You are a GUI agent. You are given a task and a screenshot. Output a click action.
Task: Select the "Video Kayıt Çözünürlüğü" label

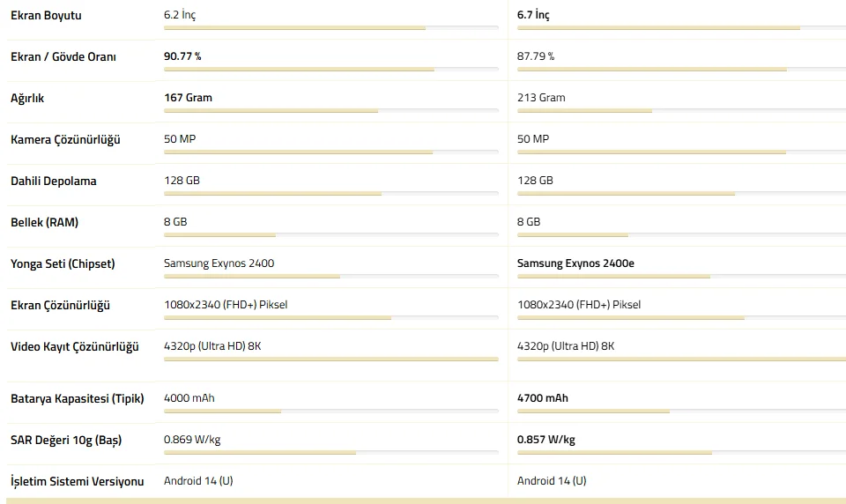coord(75,347)
